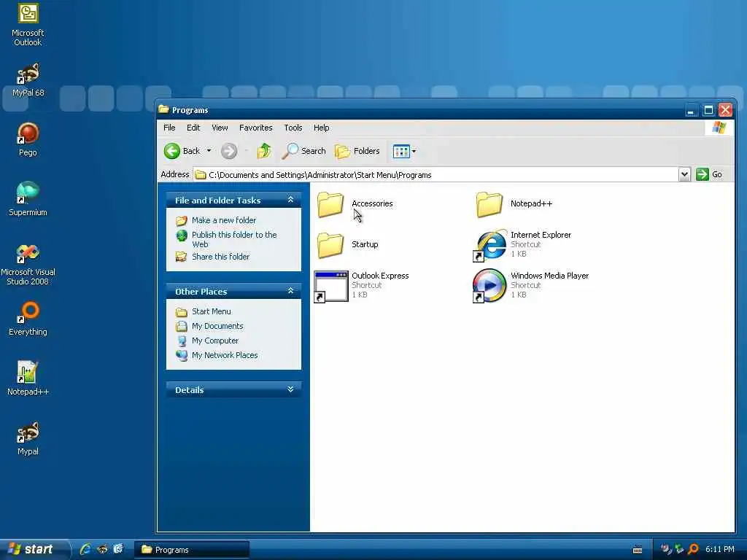Open Search pane with magnifier icon
747x560 pixels.
pos(304,151)
